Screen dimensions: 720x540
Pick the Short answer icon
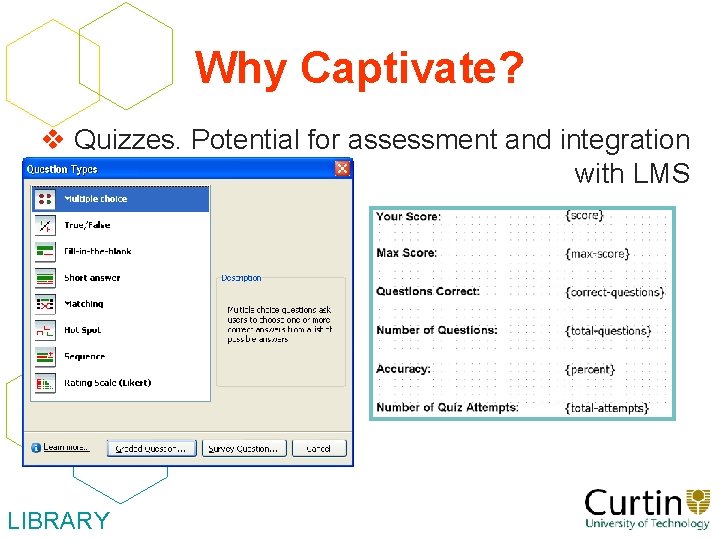pos(45,278)
